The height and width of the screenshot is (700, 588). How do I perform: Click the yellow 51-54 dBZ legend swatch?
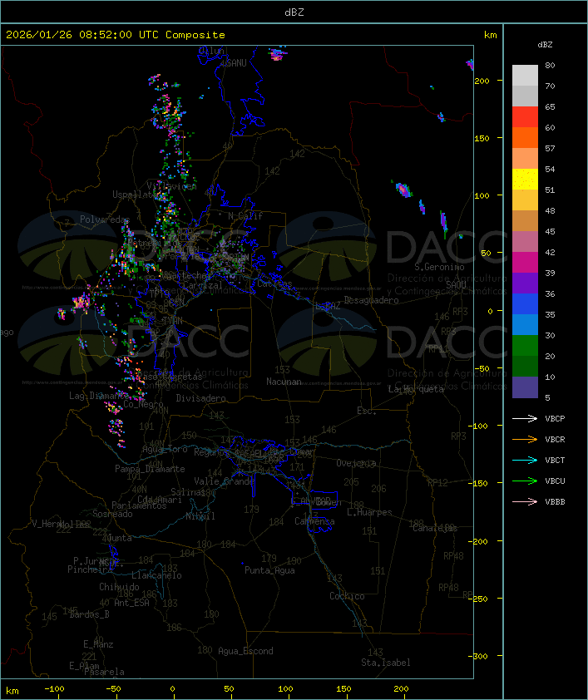[525, 180]
